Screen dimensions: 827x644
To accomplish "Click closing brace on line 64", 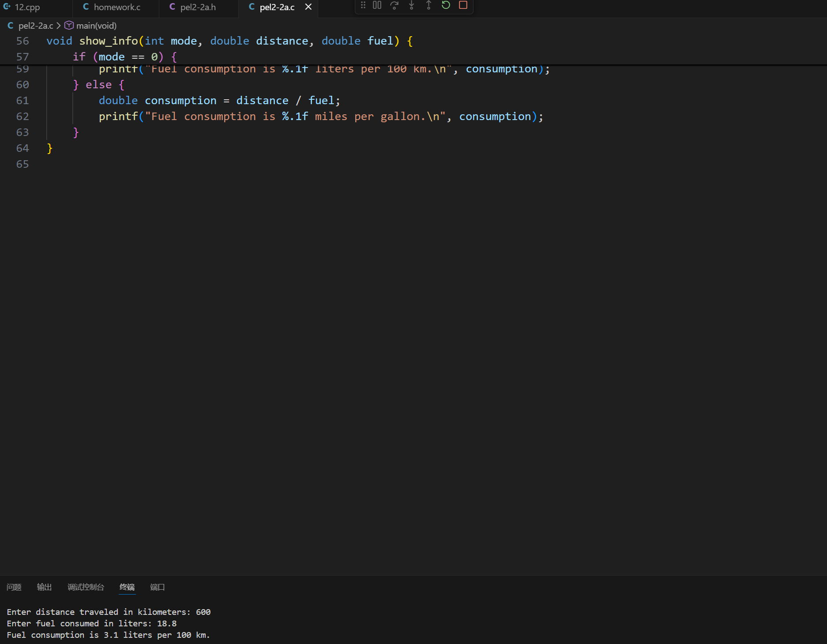I will (x=49, y=148).
